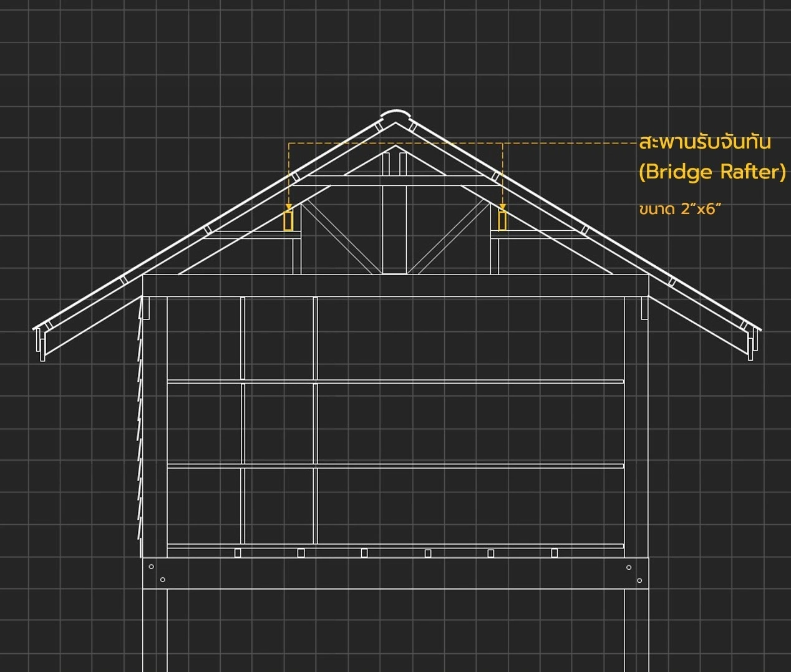Click the horizontal collar tie below the ridge

pos(394,181)
